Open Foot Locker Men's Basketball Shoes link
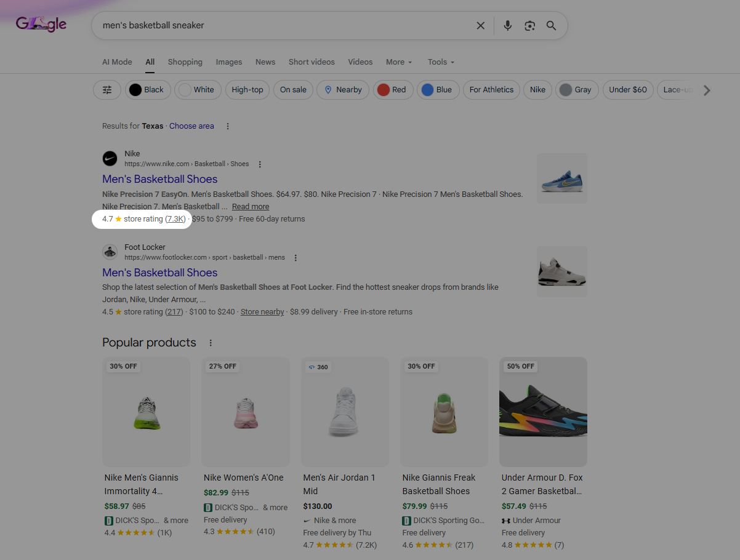The width and height of the screenshot is (740, 560). pyautogui.click(x=160, y=273)
